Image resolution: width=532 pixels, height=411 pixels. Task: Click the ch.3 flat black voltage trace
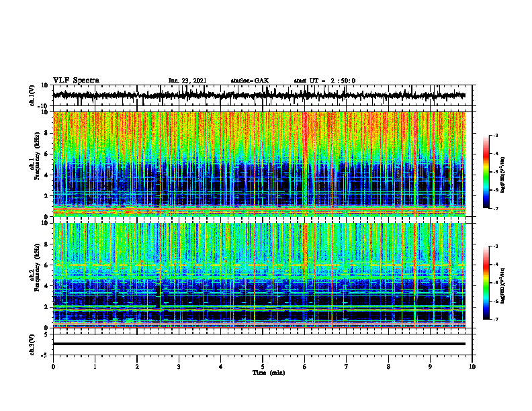point(259,344)
